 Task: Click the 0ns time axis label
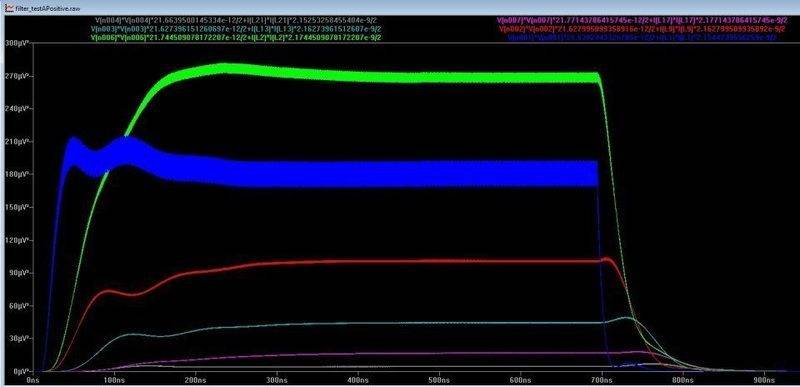tap(33, 380)
